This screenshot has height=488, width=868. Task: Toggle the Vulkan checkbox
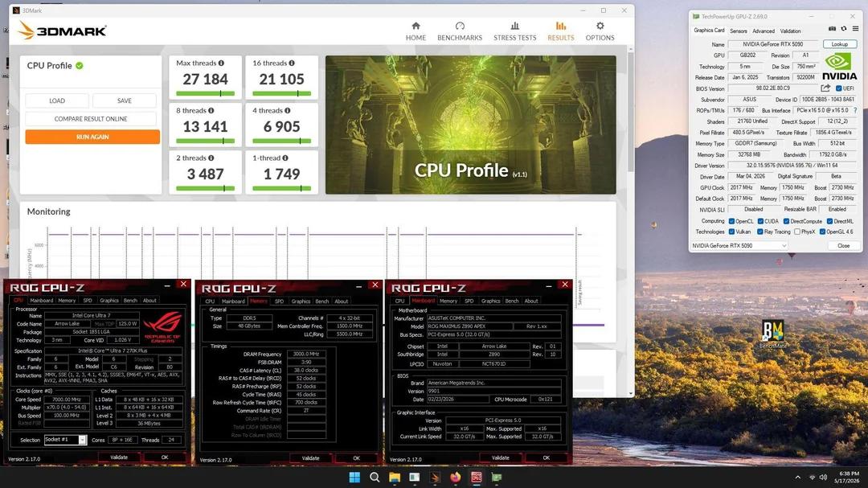point(732,232)
